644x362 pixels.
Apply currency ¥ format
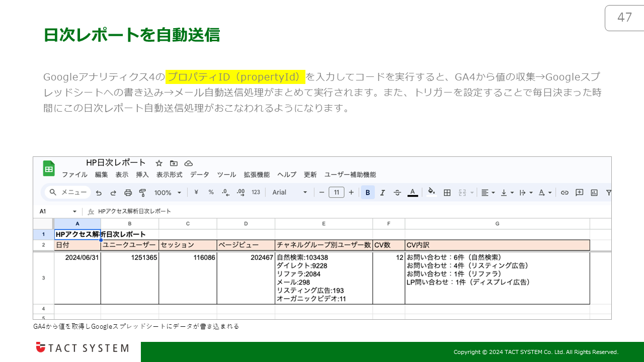pyautogui.click(x=196, y=192)
